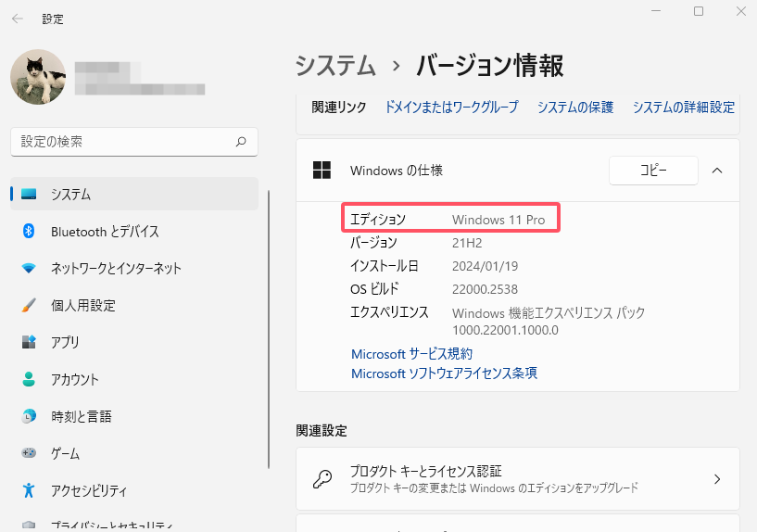Click the コピー button
The image size is (757, 532).
(653, 171)
